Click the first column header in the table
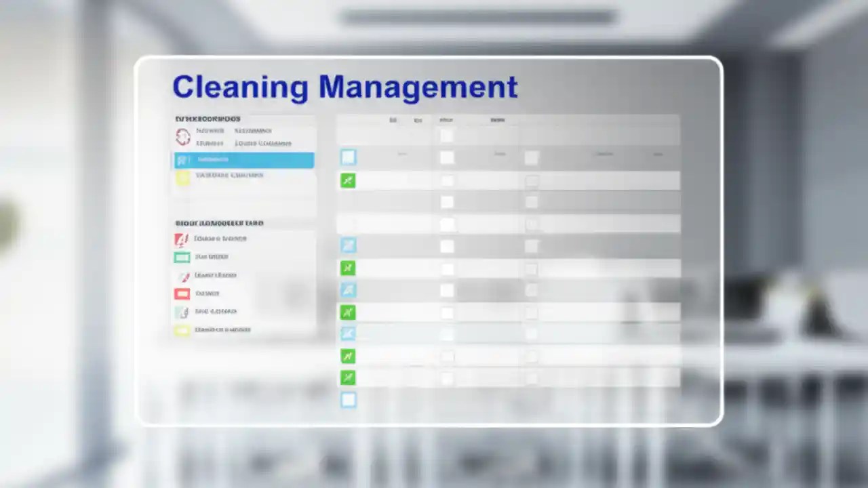The height and width of the screenshot is (488, 868). pyautogui.click(x=393, y=120)
